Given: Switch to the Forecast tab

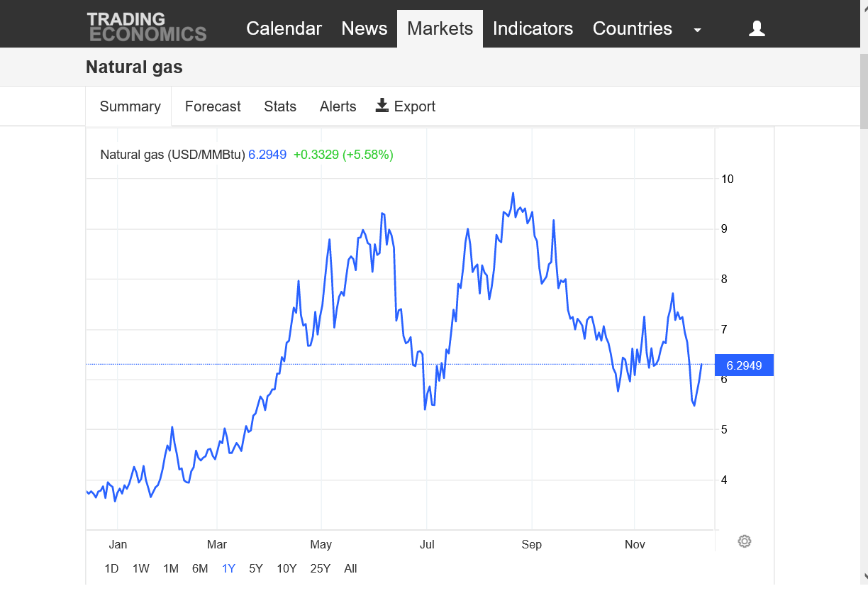Looking at the screenshot, I should point(213,106).
